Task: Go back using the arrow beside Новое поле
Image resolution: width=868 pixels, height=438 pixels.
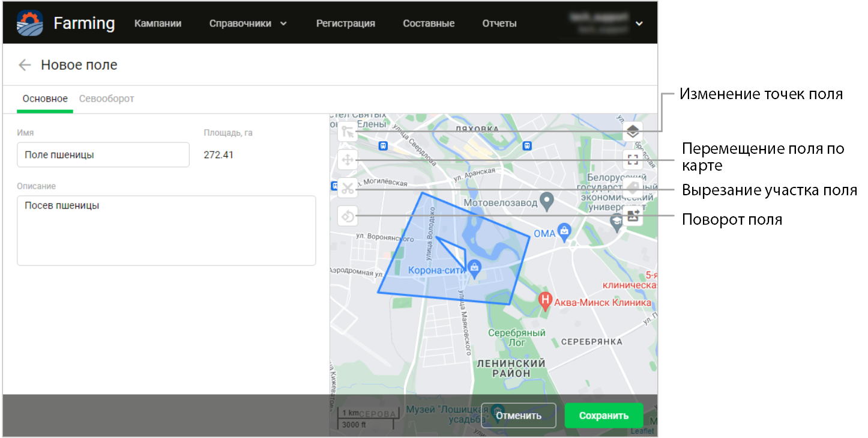Action: (25, 65)
